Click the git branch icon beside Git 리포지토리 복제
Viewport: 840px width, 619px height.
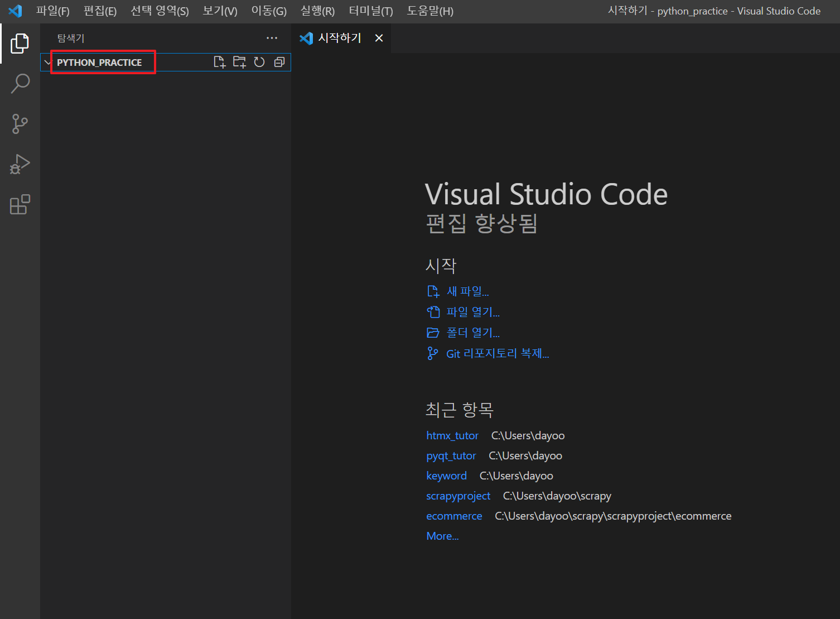point(432,353)
